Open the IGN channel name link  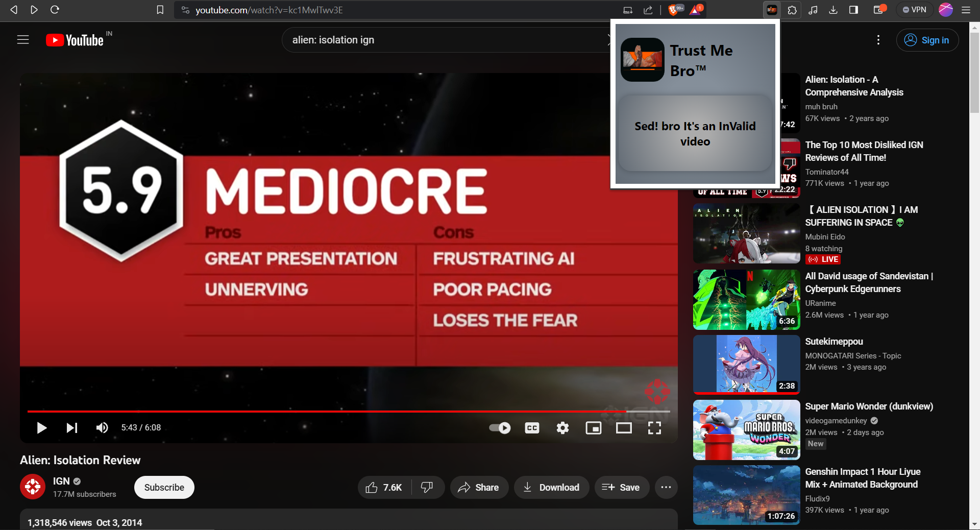[61, 481]
